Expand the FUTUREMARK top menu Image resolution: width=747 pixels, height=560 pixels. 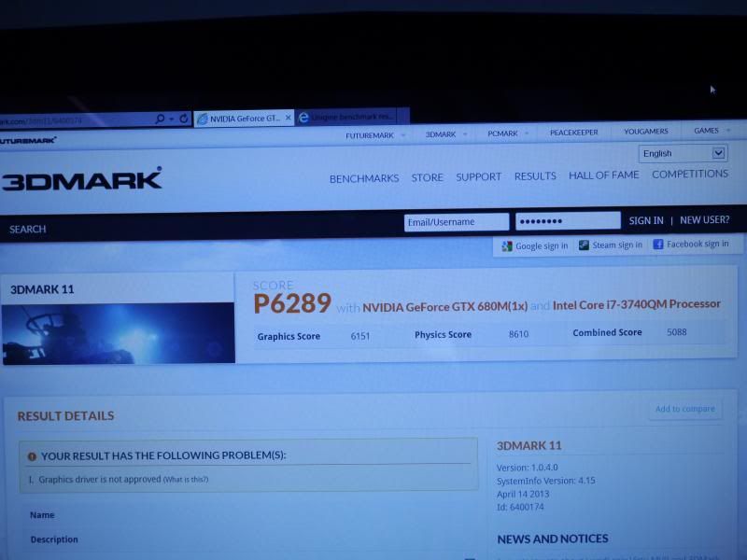[403, 135]
